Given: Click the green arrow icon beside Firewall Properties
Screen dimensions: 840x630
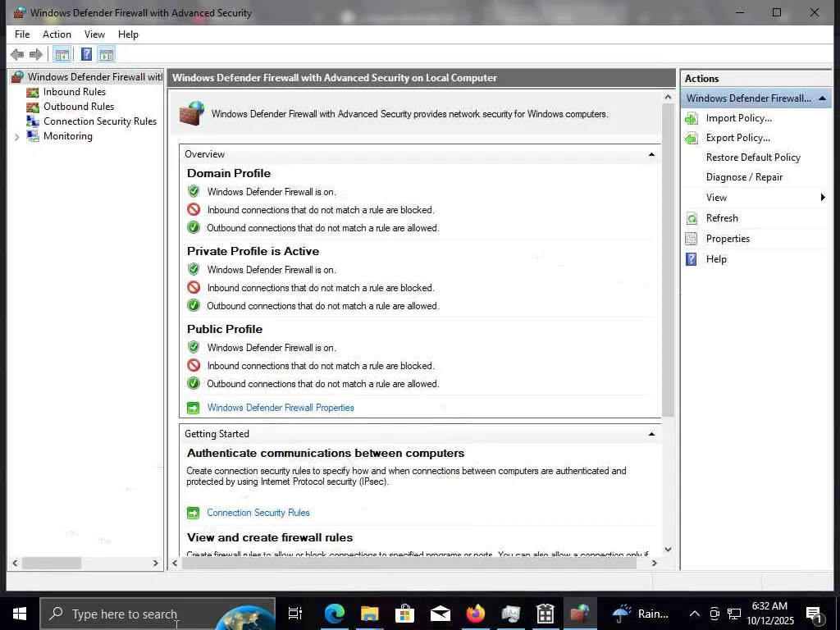Looking at the screenshot, I should 193,408.
